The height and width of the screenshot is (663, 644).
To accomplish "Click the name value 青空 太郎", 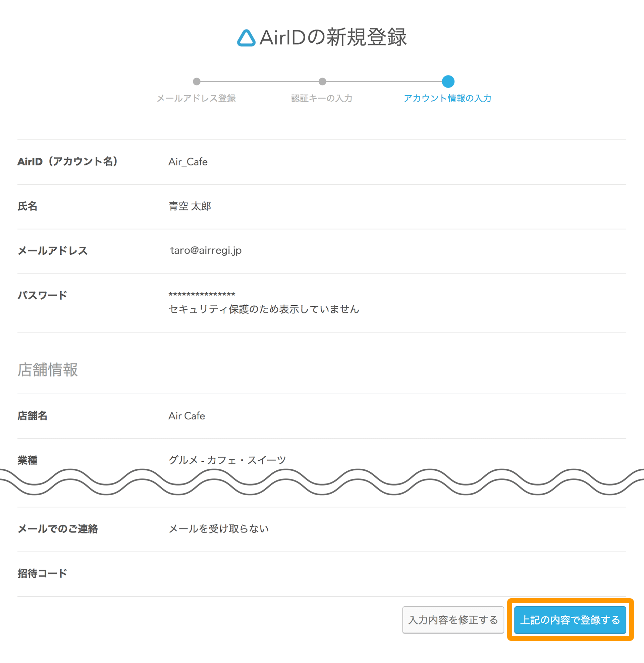I will click(x=190, y=206).
